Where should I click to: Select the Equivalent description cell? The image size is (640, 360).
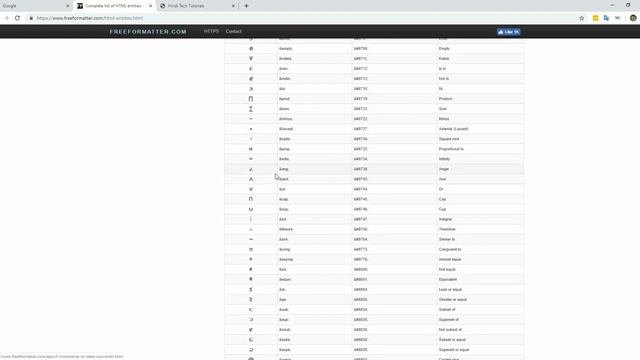tap(480, 280)
